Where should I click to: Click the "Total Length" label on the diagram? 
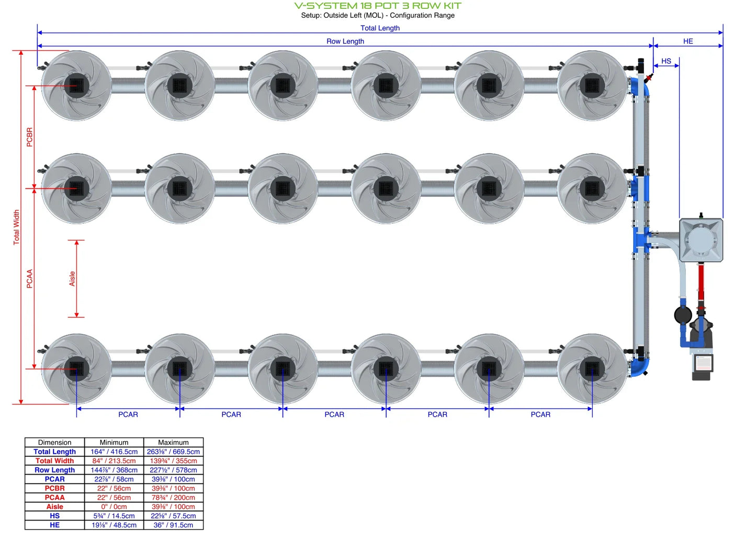[380, 28]
